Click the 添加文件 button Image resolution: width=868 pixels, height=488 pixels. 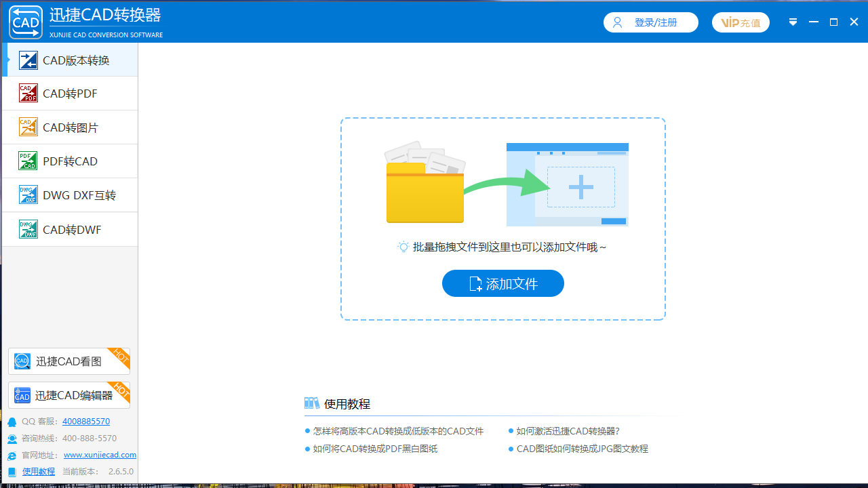point(502,283)
